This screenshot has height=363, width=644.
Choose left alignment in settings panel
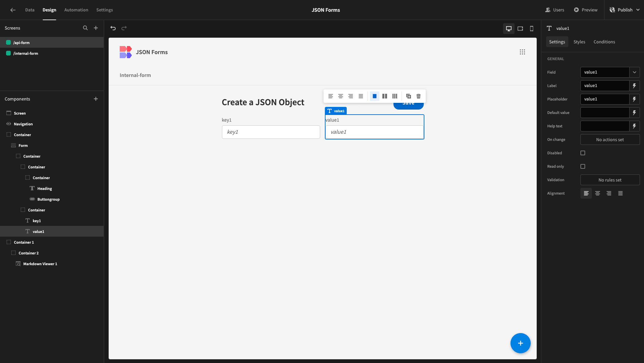tap(586, 193)
